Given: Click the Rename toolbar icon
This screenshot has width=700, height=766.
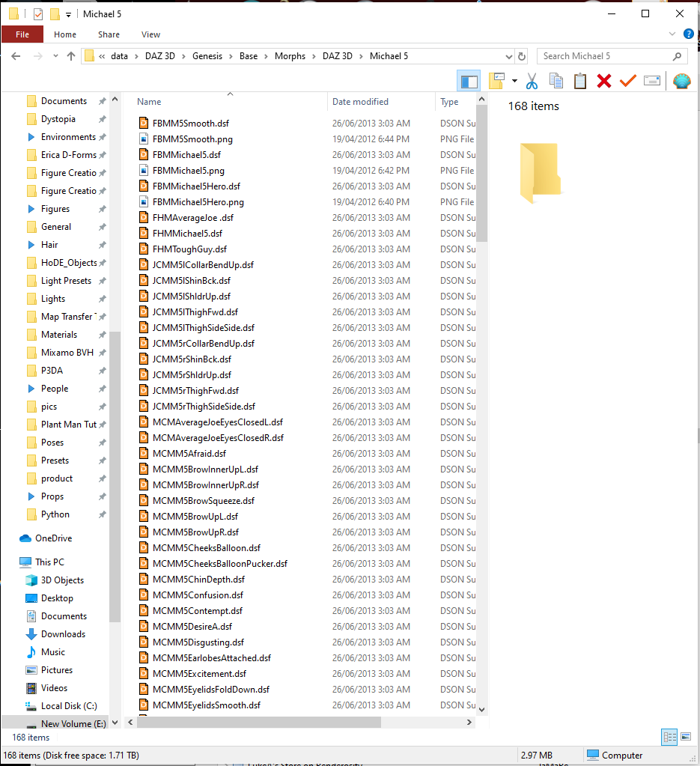Looking at the screenshot, I should [652, 81].
